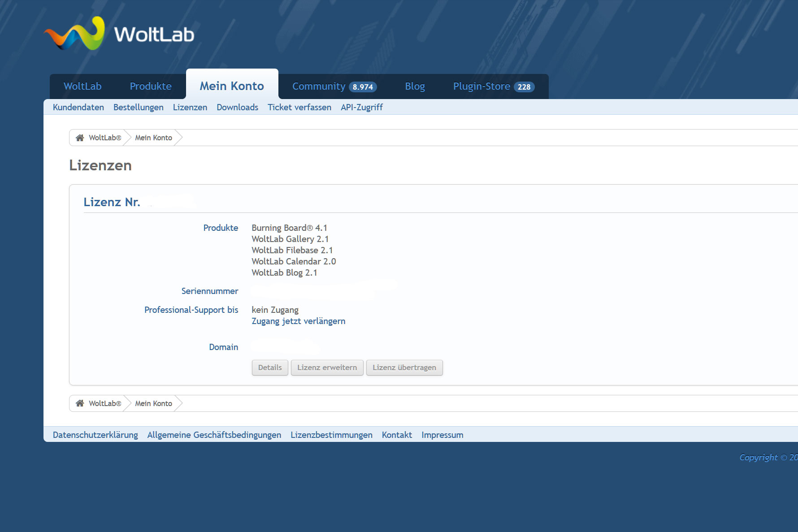Click the Lizenz übertragen button
This screenshot has height=532, width=798.
click(404, 368)
